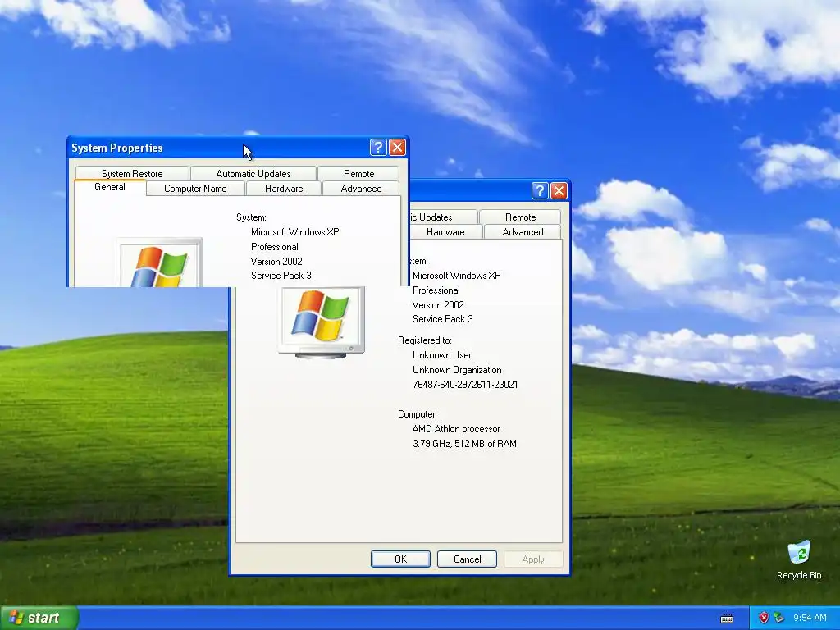Click the greyed-out Apply button
Screen dimensions: 840x630
(533, 559)
